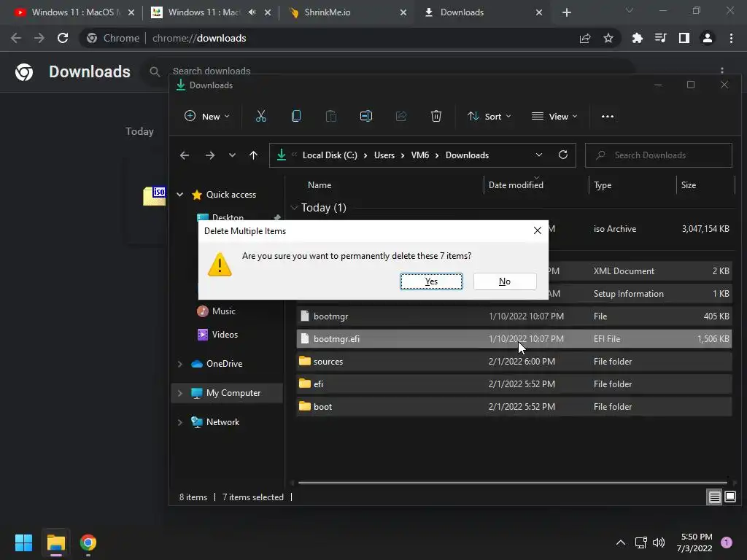This screenshot has width=747, height=560.
Task: Click the Paste icon in Explorer toolbar
Action: (x=330, y=116)
